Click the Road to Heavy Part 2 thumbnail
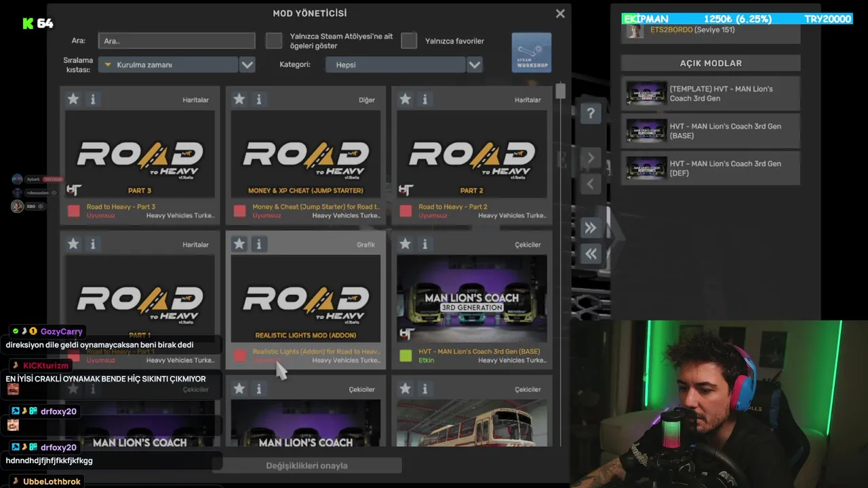Viewport: 868px width, 488px height. coord(472,154)
